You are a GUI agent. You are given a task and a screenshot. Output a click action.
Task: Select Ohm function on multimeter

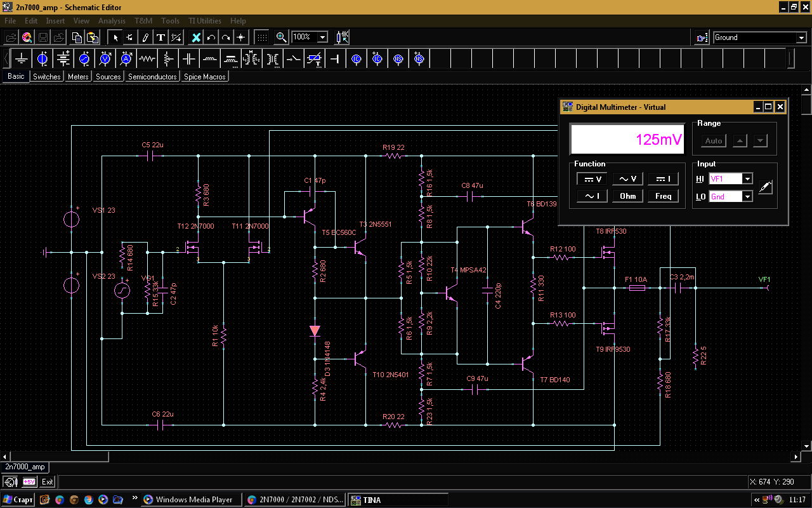click(627, 196)
